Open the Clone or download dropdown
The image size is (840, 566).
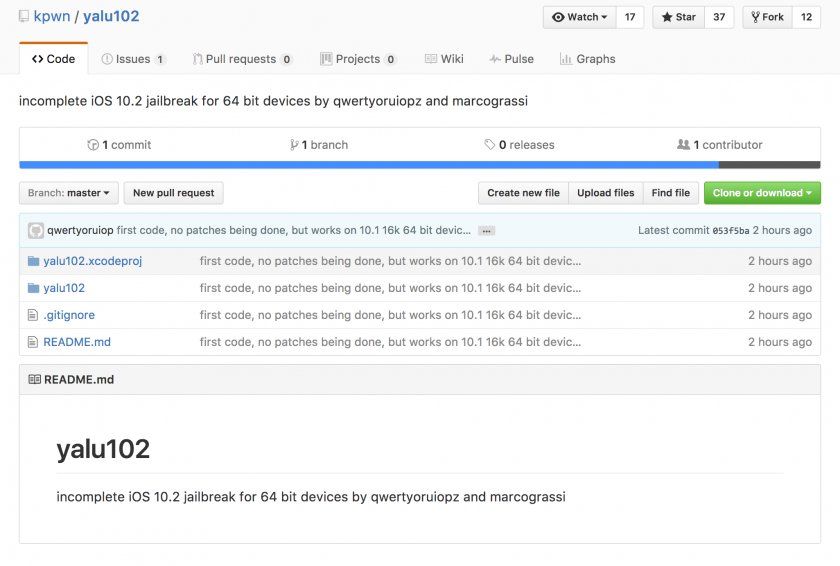coord(762,193)
